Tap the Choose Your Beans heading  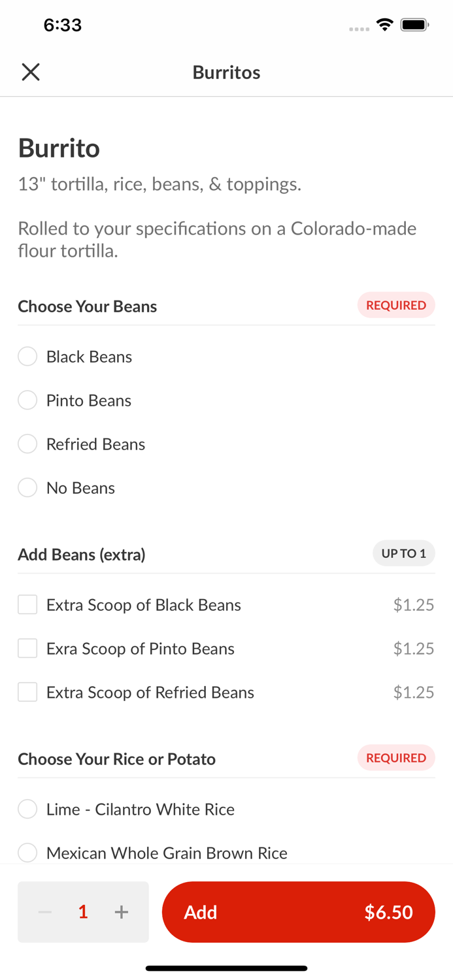pos(88,306)
